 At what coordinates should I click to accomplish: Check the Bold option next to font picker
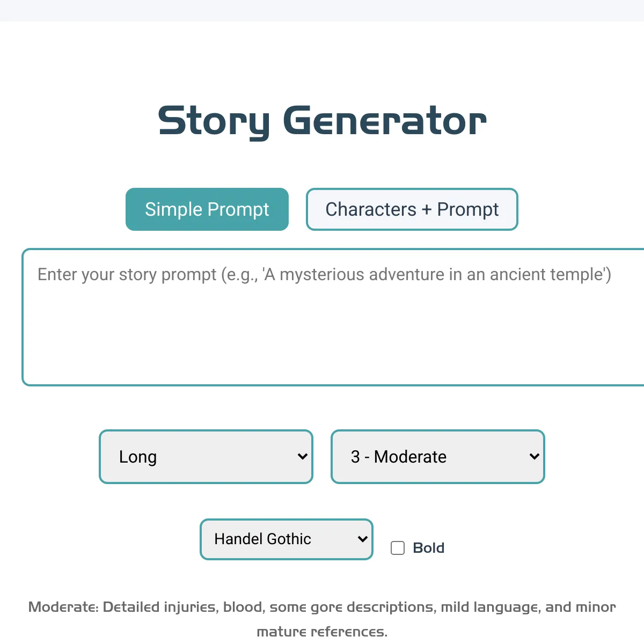397,548
